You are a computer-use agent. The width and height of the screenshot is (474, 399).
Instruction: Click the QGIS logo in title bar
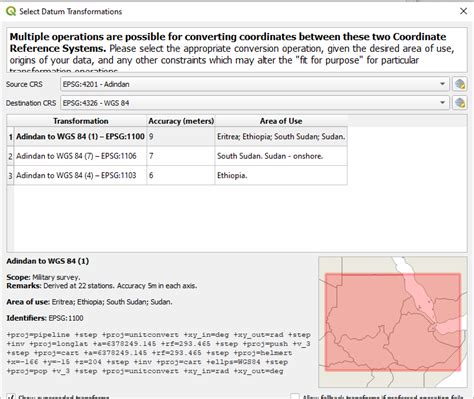(x=11, y=11)
